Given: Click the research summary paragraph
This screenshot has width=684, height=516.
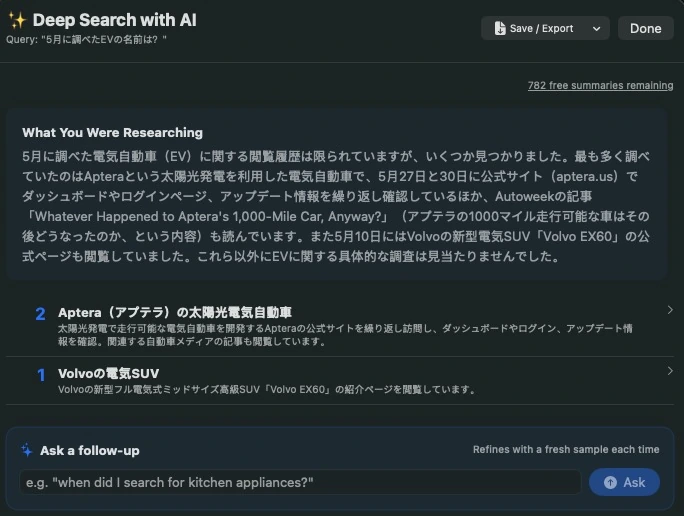Looking at the screenshot, I should pos(336,206).
